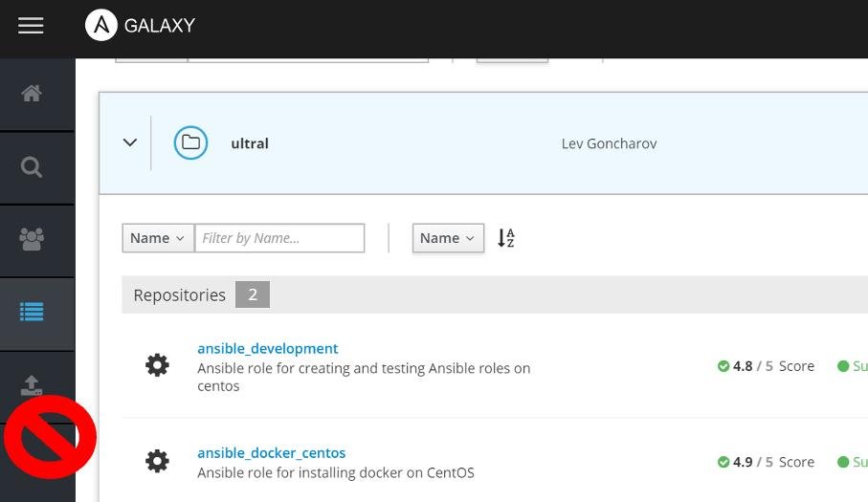Click gear icon for ansible_docker_centos
The image size is (868, 502).
[x=157, y=461]
